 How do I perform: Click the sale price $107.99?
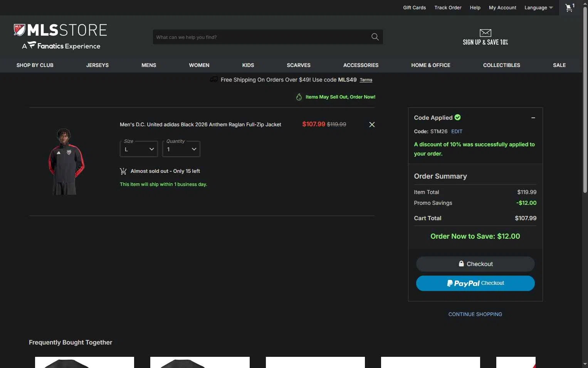pyautogui.click(x=314, y=124)
